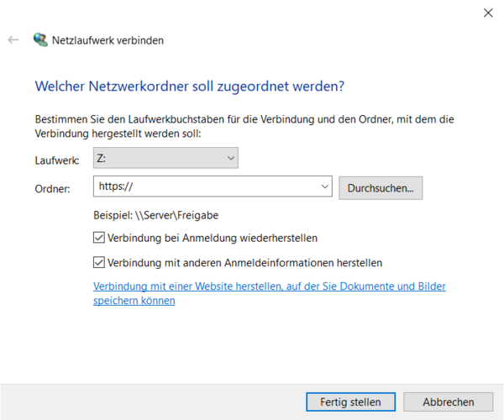Click the Laufwerk label
Screen dimensions: 504x420
tap(57, 160)
